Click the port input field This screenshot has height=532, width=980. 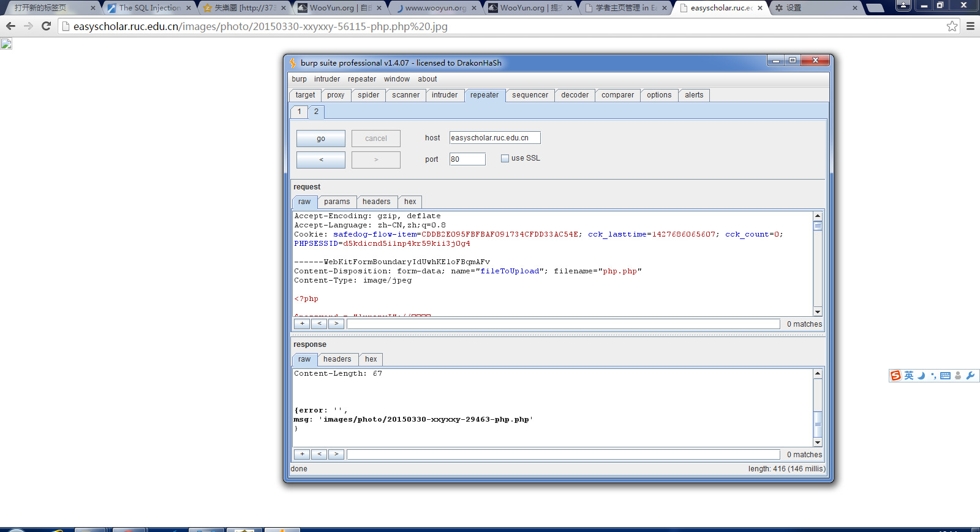pos(467,159)
